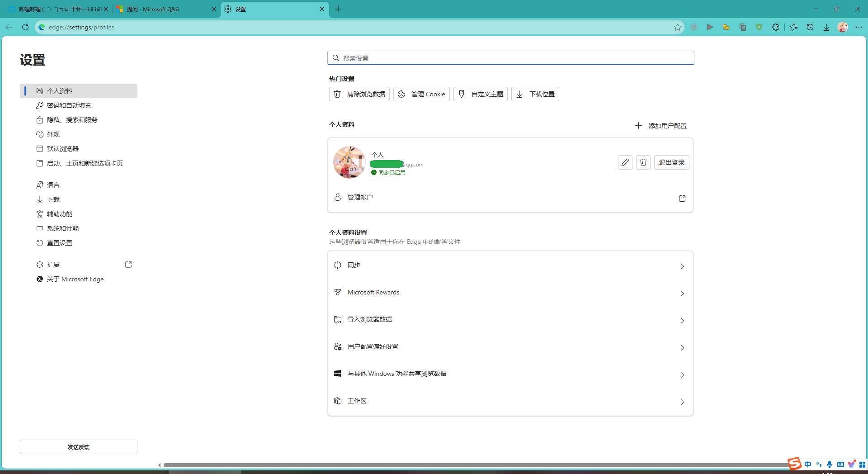Click the Sogou input method S icon

point(794,464)
